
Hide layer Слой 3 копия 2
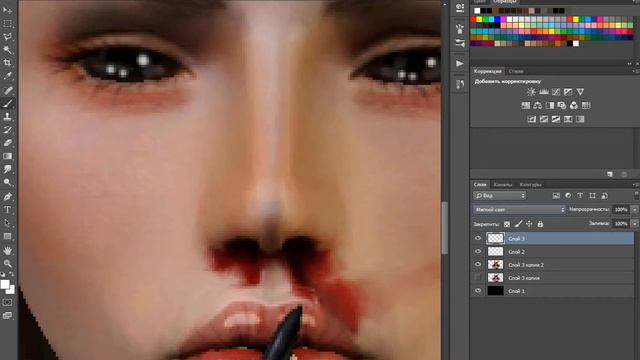point(478,264)
